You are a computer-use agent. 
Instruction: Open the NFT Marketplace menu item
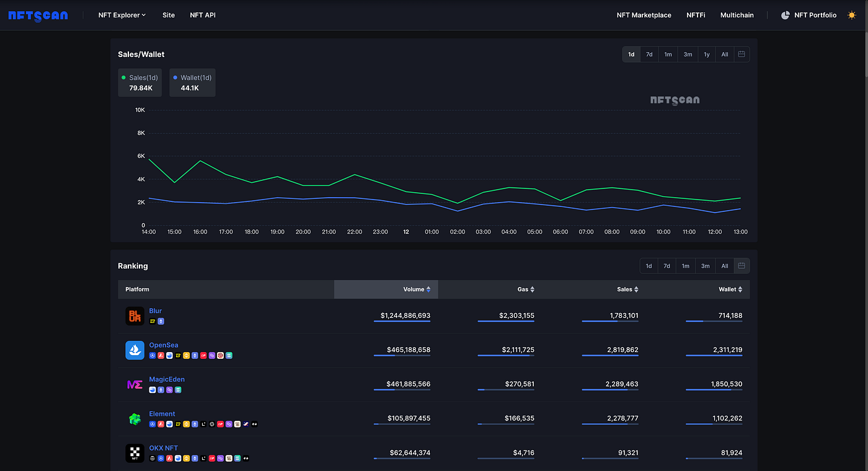pos(644,15)
